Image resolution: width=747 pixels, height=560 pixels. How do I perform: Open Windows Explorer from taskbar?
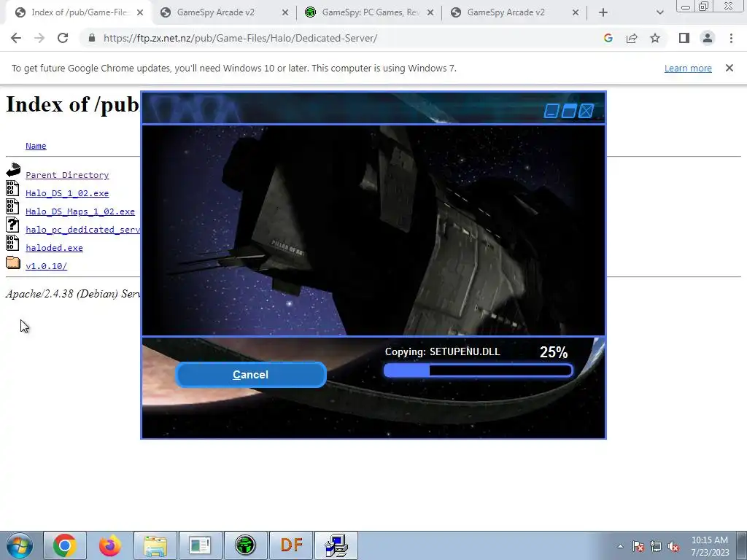(x=155, y=545)
